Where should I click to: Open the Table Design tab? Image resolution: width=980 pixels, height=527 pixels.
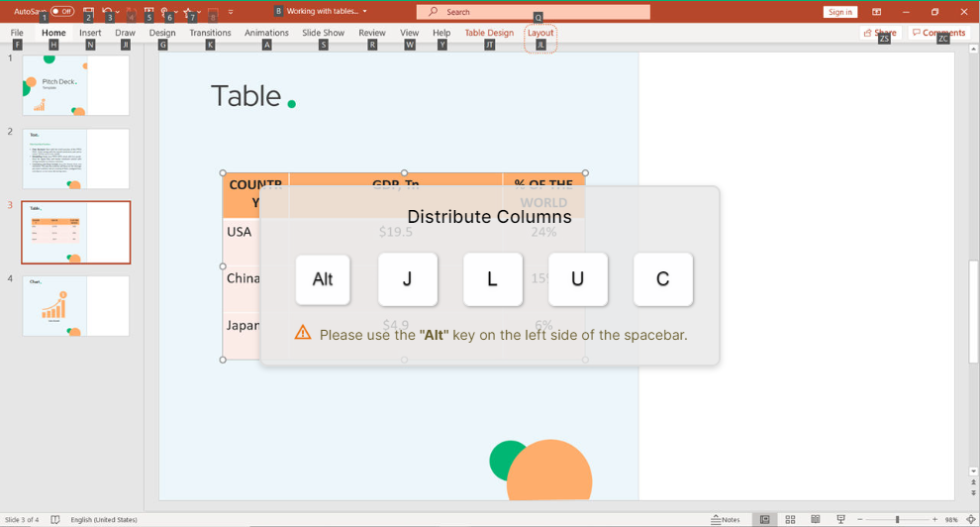[x=489, y=33]
